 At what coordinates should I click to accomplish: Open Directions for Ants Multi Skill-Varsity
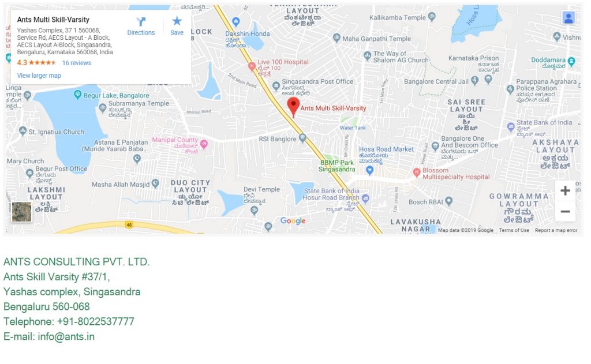[x=141, y=27]
